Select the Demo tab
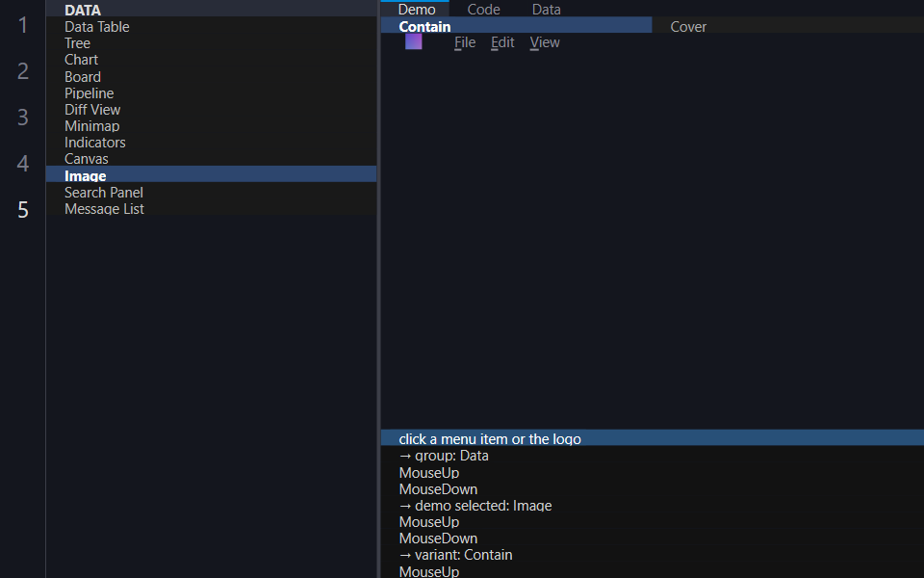Viewport: 924px width, 578px height. click(416, 10)
